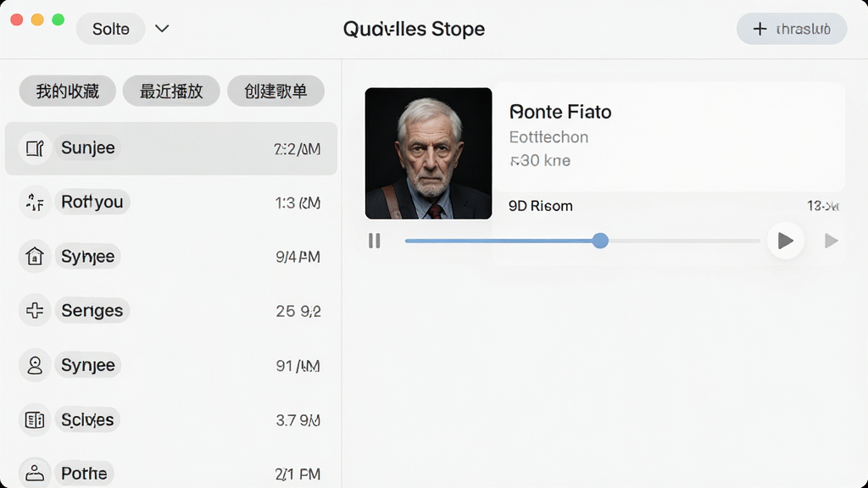The width and height of the screenshot is (868, 488).
Task: Click the icon next to Rotlyou
Action: pos(35,202)
